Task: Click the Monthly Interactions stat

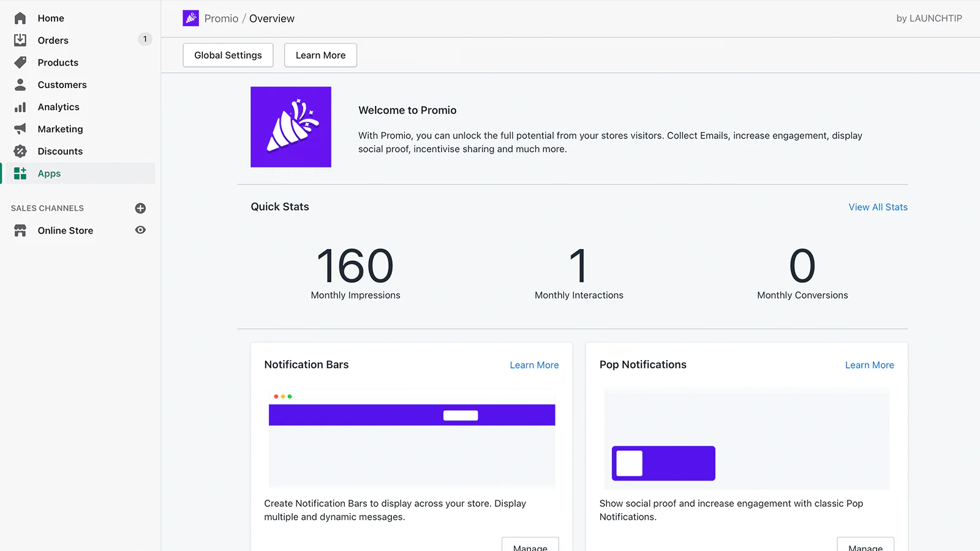Action: coord(579,272)
